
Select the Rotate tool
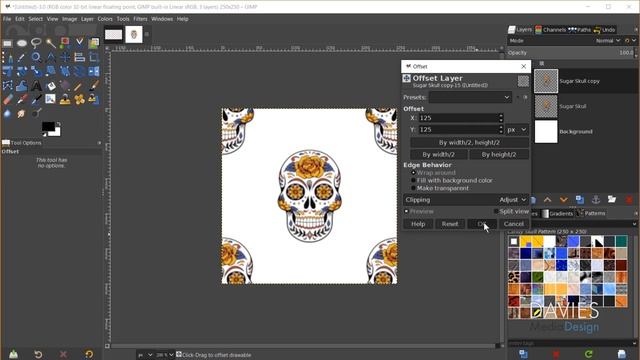click(x=22, y=71)
